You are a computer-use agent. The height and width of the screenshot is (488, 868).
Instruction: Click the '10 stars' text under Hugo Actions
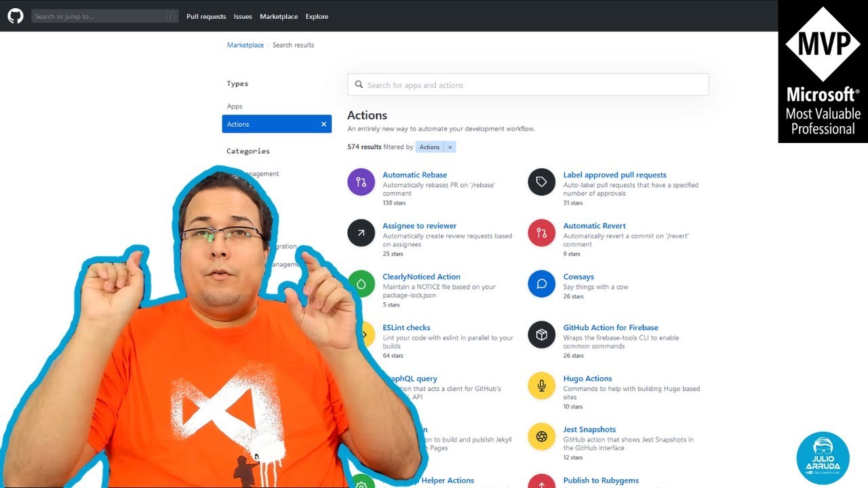[x=573, y=407]
